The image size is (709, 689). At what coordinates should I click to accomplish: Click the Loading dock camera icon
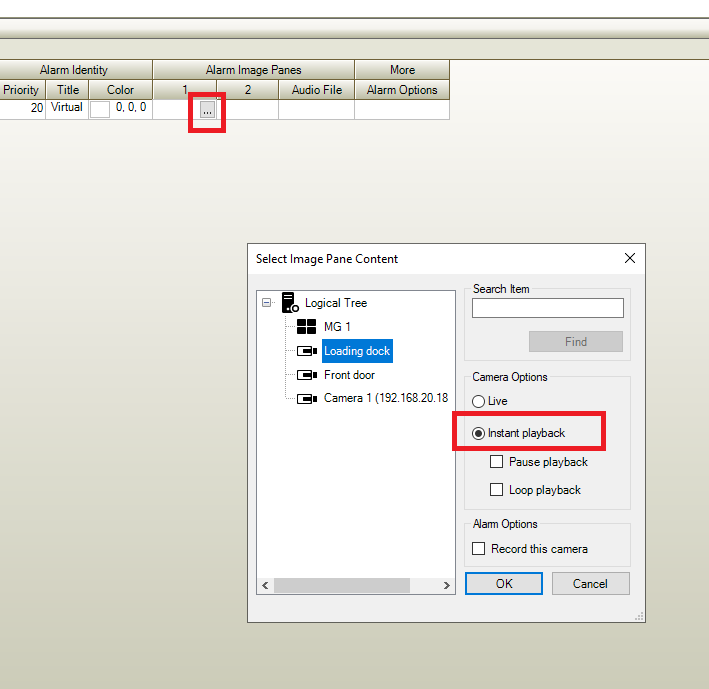coord(307,351)
